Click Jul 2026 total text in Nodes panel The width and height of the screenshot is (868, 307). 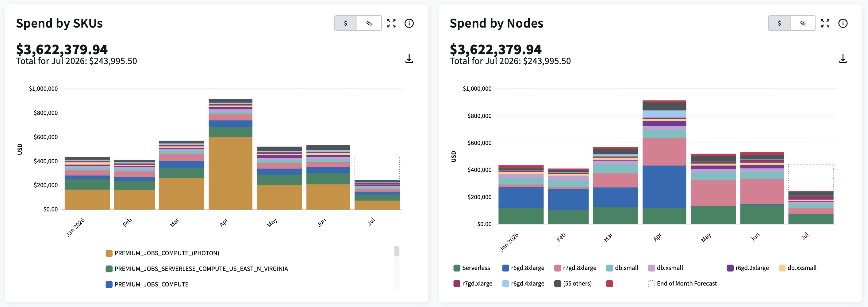coord(510,61)
